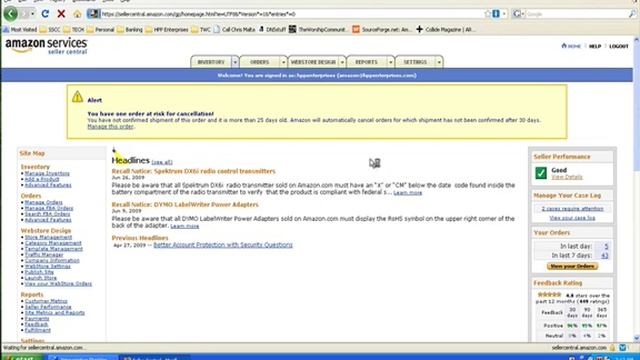Click the bookmark star in address bar

tap(487, 14)
